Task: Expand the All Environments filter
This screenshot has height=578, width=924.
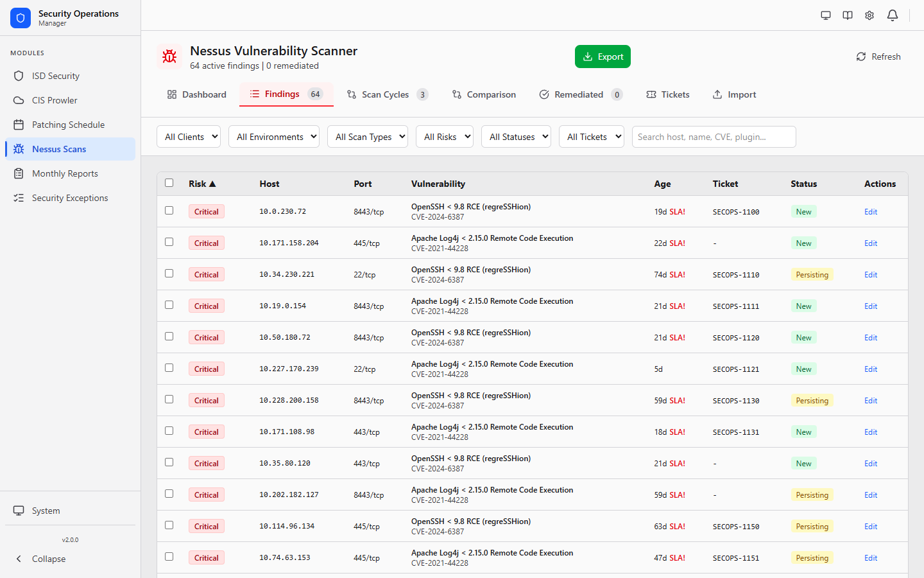Action: tap(274, 137)
